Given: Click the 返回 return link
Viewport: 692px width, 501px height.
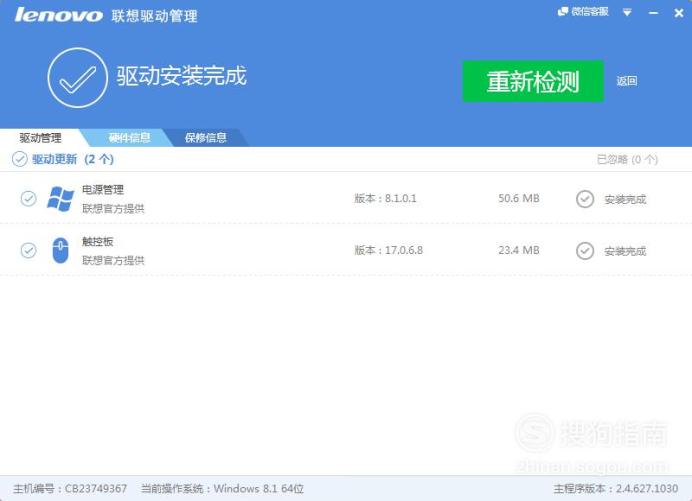Looking at the screenshot, I should [x=627, y=81].
